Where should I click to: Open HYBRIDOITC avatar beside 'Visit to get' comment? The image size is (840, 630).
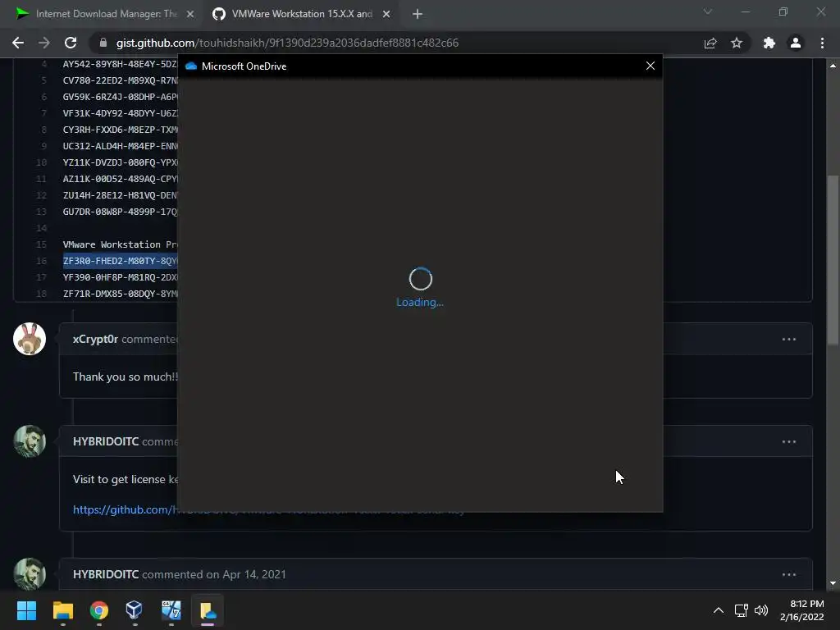pyautogui.click(x=30, y=441)
